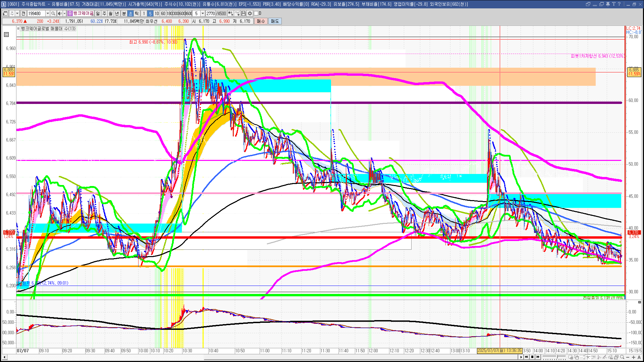Click the 매수 buy button
Image resolution: width=644 pixels, height=362 pixels.
click(261, 21)
